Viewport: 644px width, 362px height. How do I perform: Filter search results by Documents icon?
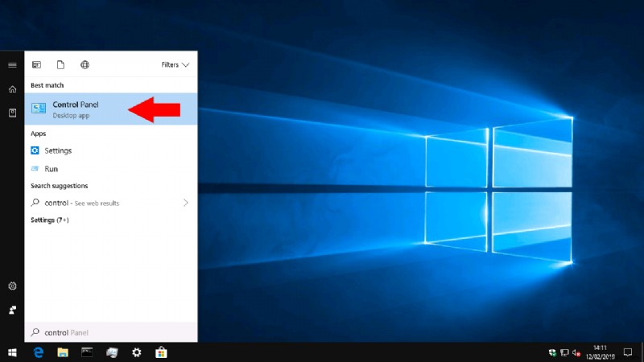[60, 65]
